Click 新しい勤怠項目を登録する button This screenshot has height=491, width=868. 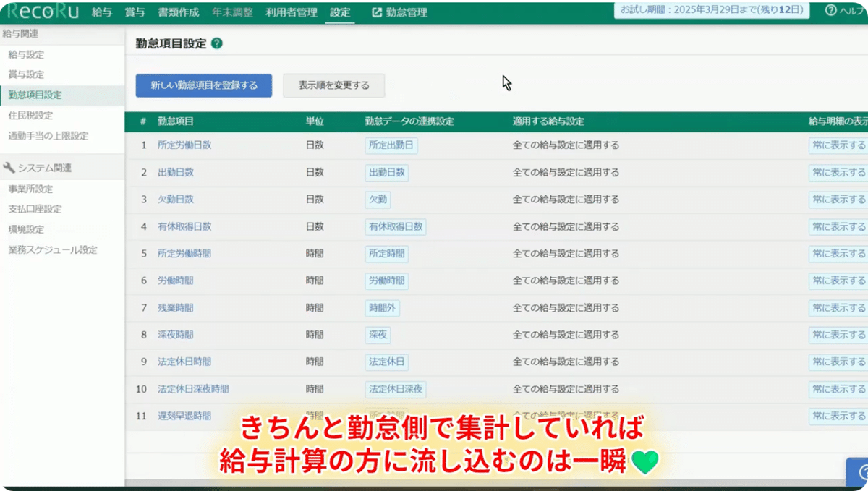[204, 85]
